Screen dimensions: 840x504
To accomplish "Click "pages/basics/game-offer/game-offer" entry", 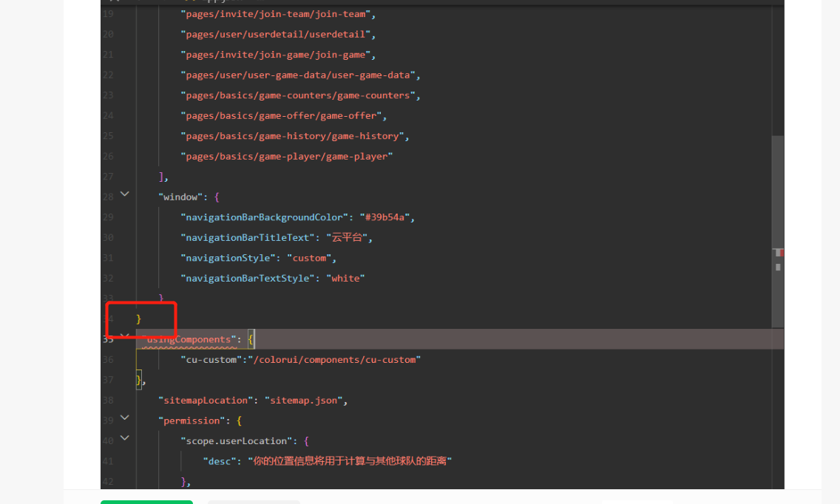I will (281, 116).
